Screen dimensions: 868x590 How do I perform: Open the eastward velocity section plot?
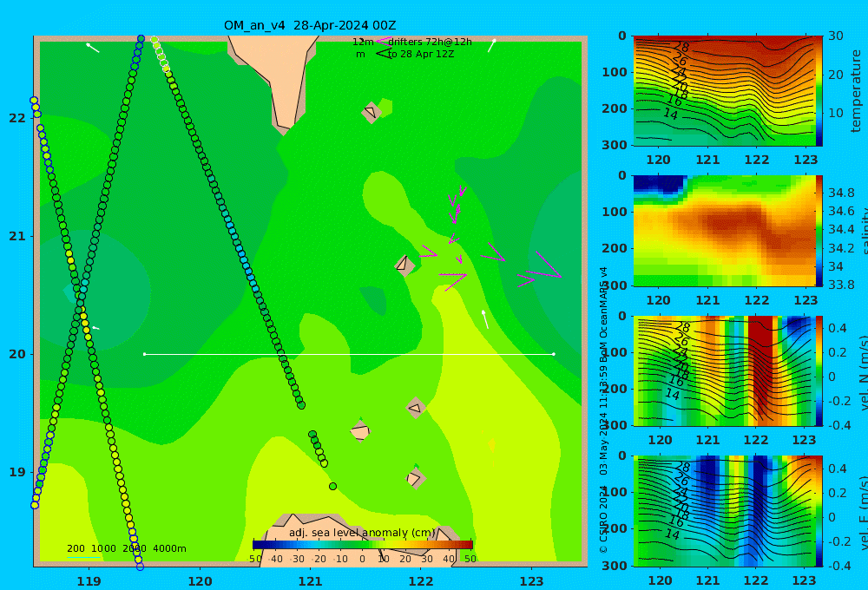pos(724,511)
